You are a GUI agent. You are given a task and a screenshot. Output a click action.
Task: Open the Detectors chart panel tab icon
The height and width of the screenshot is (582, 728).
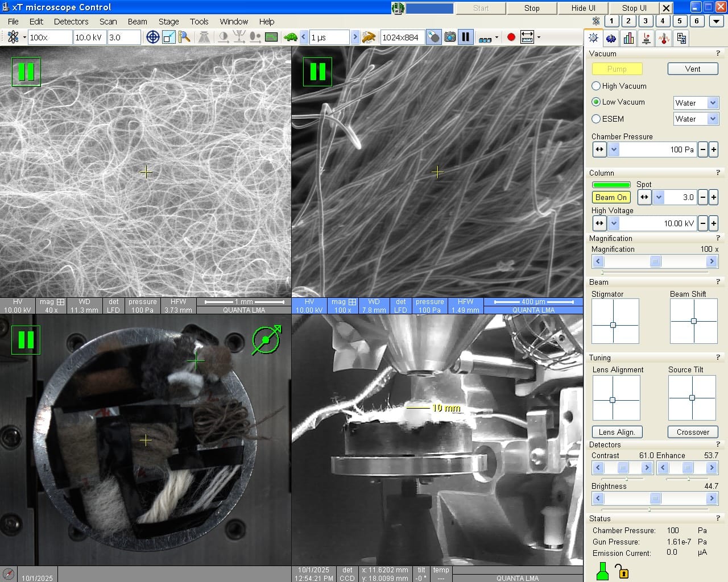point(628,38)
